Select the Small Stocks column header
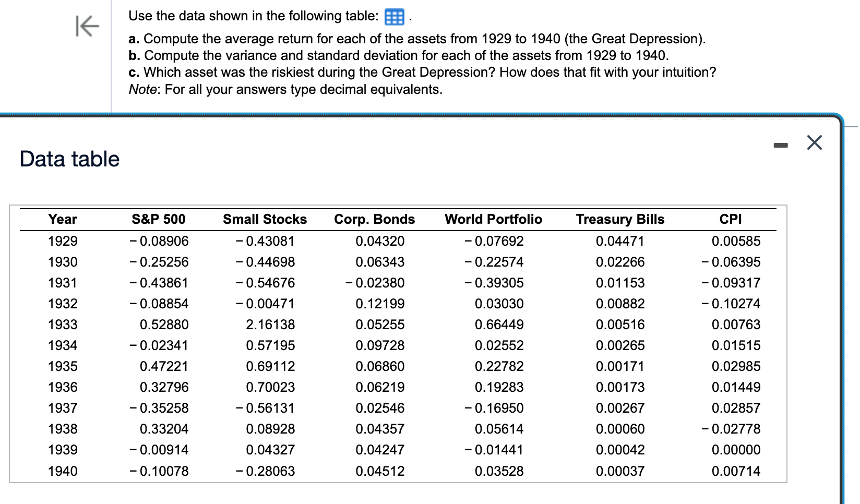Image resolution: width=860 pixels, height=504 pixels. coord(265,219)
